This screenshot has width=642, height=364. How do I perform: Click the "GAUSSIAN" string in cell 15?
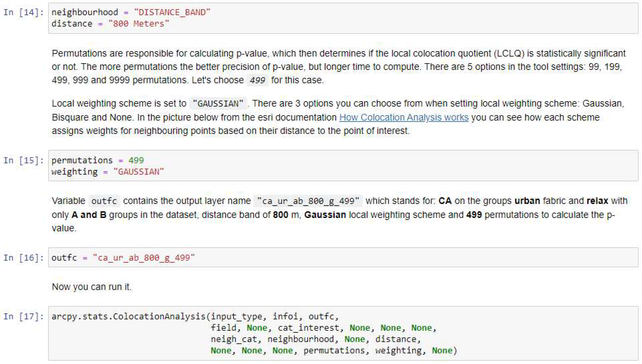[138, 172]
